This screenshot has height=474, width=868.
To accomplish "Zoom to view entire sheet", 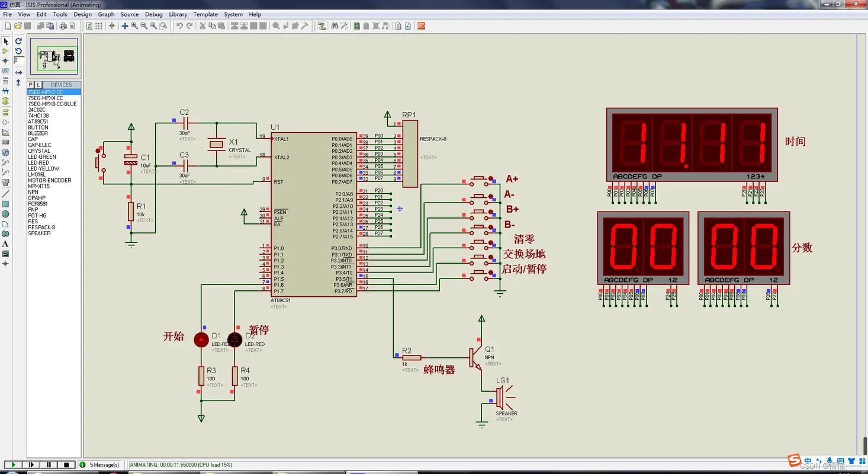I will point(153,26).
